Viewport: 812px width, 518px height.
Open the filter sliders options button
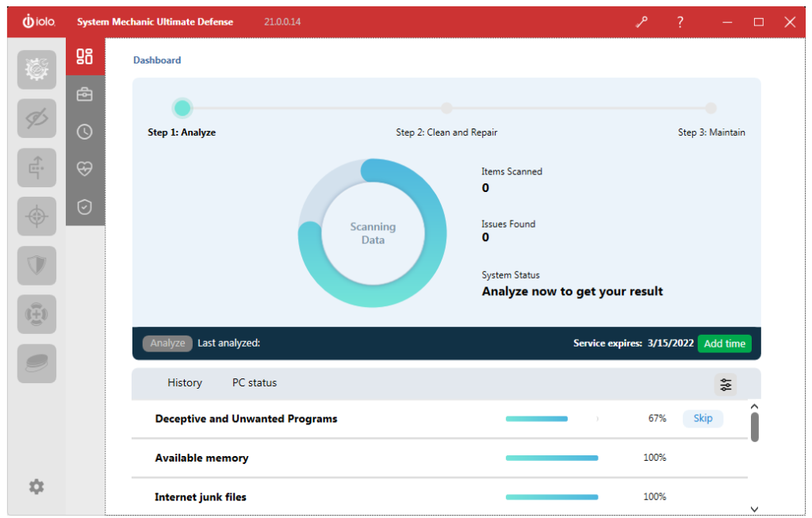coord(726,385)
